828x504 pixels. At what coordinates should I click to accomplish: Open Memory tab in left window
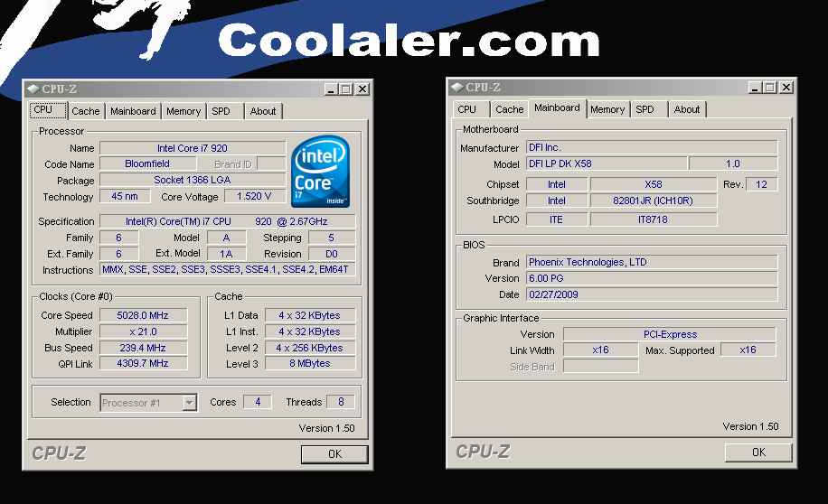click(x=183, y=111)
